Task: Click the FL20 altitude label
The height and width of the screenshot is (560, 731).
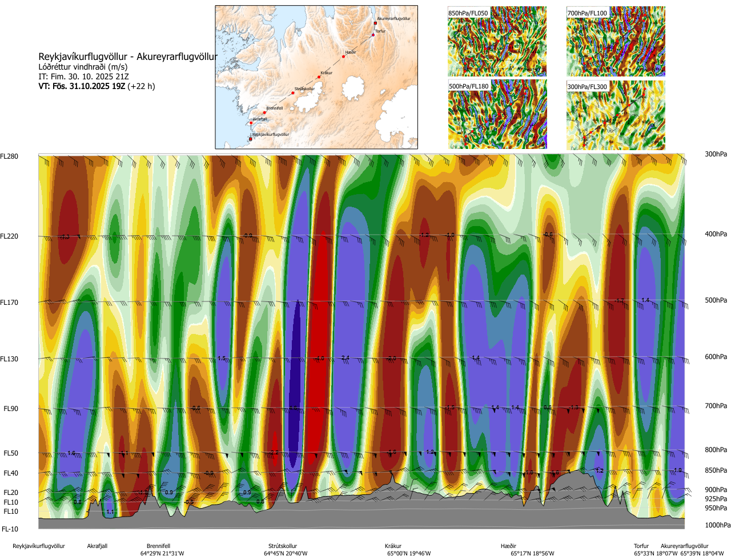Action: (x=11, y=493)
